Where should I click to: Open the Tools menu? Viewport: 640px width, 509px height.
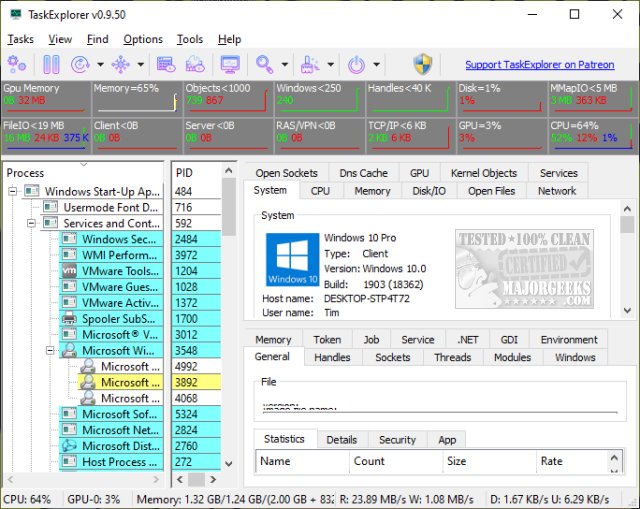(x=189, y=39)
